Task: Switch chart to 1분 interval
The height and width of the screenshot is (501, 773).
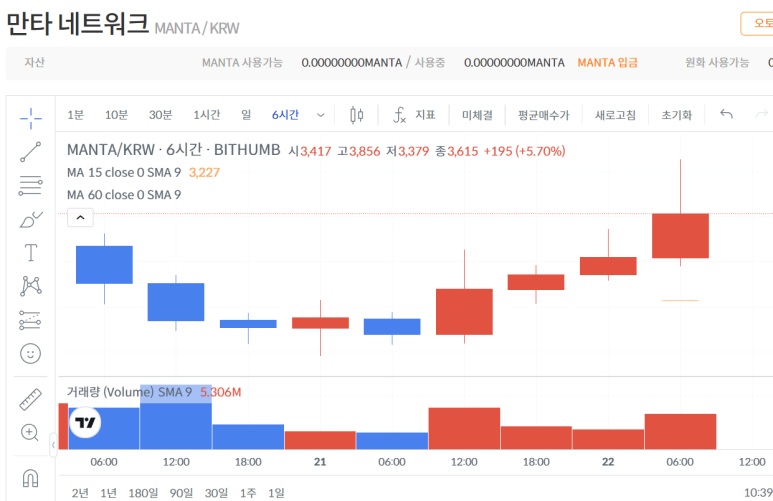Action: click(75, 115)
